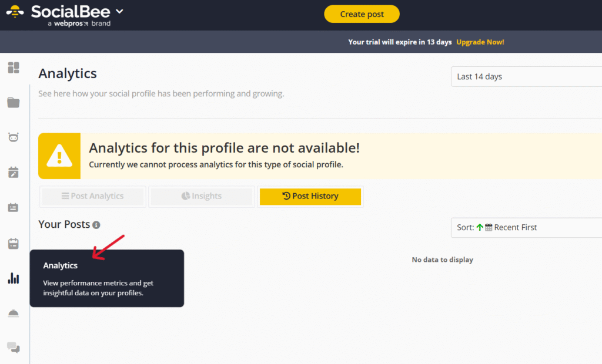The height and width of the screenshot is (364, 602).
Task: Click the yellow warning triangle icon
Action: click(59, 156)
